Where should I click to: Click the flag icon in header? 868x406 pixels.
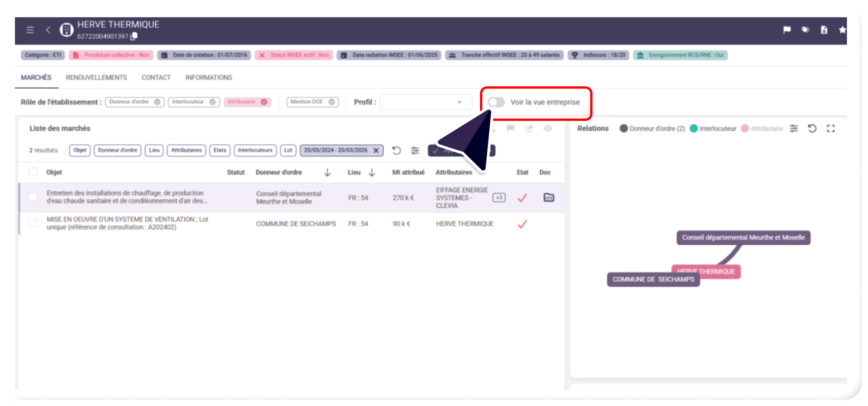(787, 30)
